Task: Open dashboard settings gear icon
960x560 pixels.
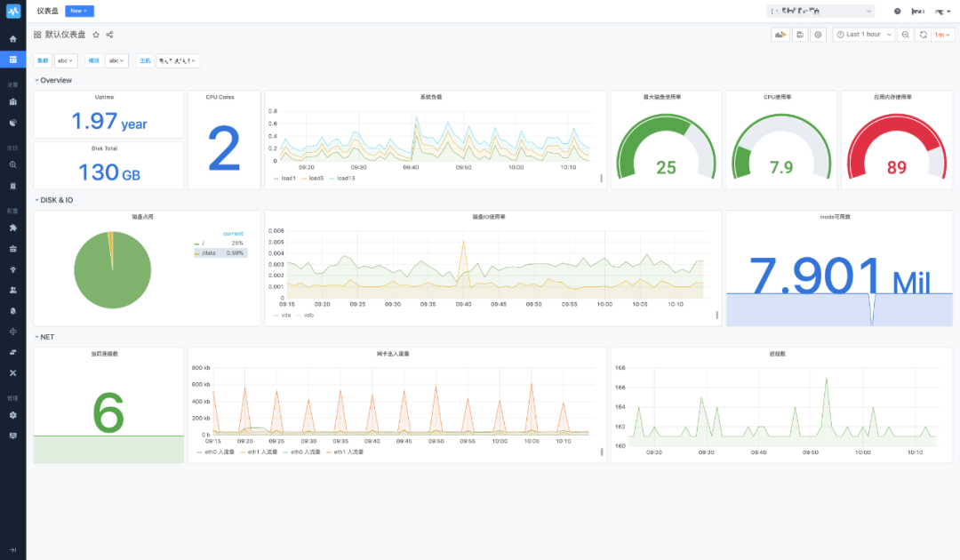Action: [x=818, y=35]
